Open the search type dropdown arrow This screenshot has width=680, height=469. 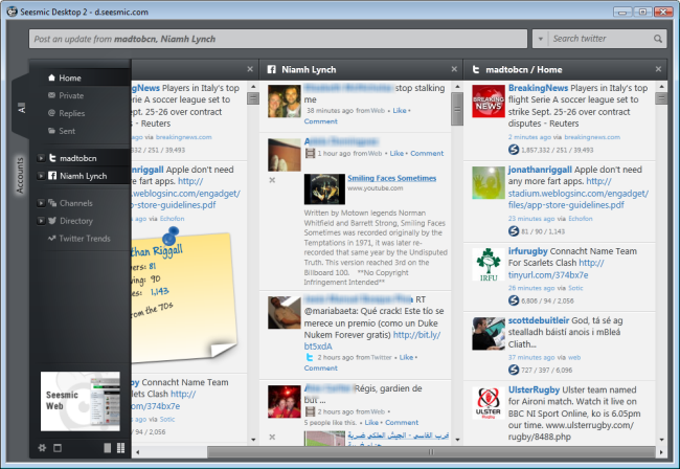(540, 39)
